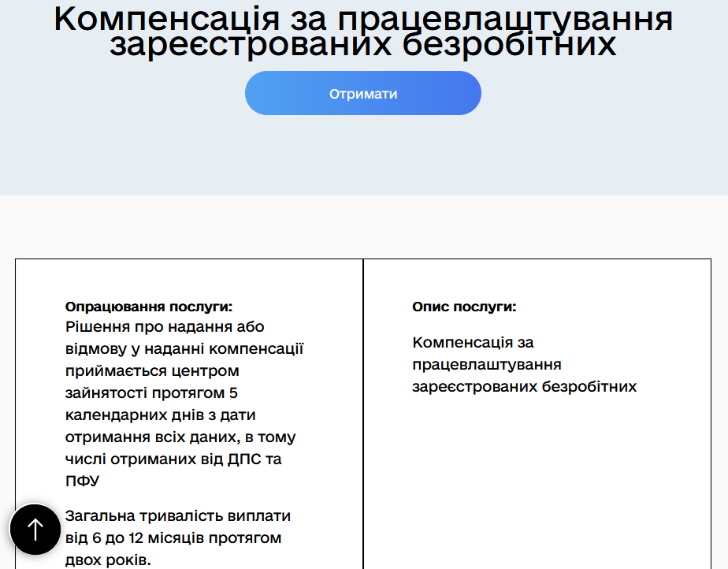Click the blue header banner area
The image size is (728, 569).
coord(362,150)
